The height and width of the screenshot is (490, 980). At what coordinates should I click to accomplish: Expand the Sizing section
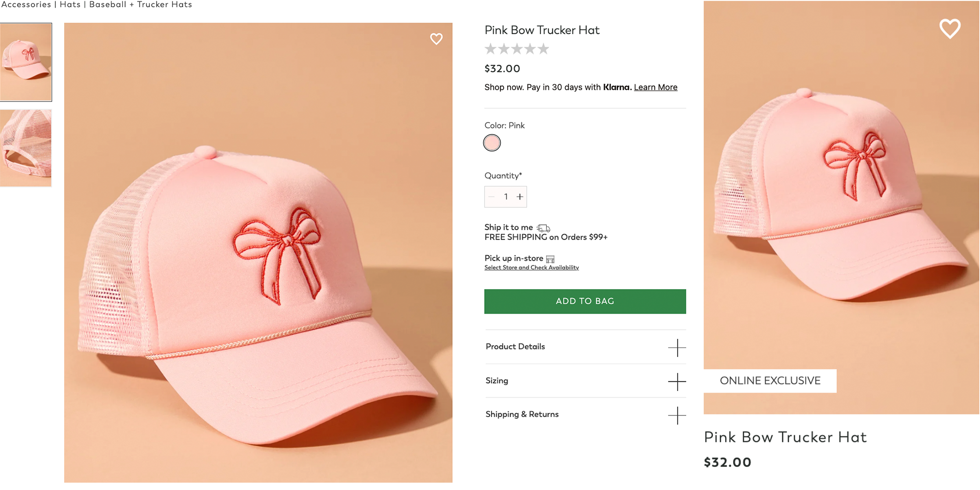[x=677, y=381]
